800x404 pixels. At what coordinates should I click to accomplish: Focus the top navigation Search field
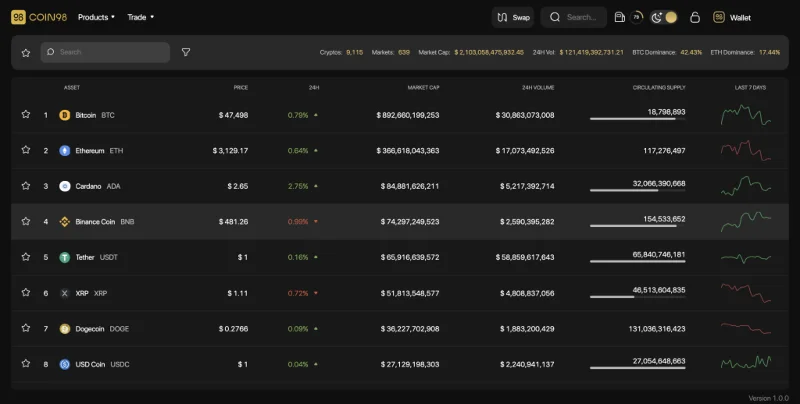574,17
